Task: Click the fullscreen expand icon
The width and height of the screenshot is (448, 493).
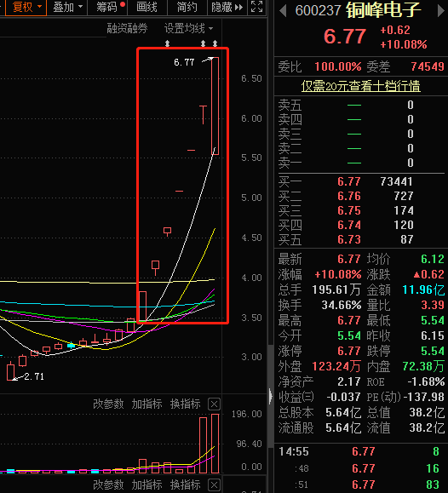Action: click(x=256, y=7)
